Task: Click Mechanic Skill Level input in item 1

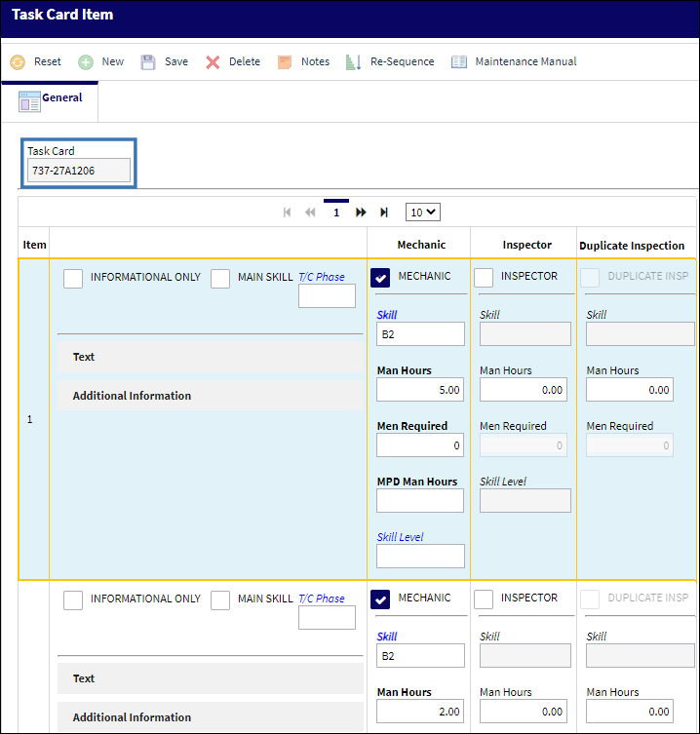Action: [420, 557]
